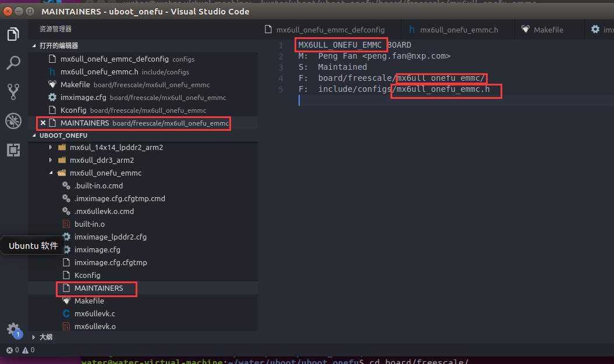Open imximage.cfg.cfgtmp file
Screen dimensions: 614x364
coord(111,263)
